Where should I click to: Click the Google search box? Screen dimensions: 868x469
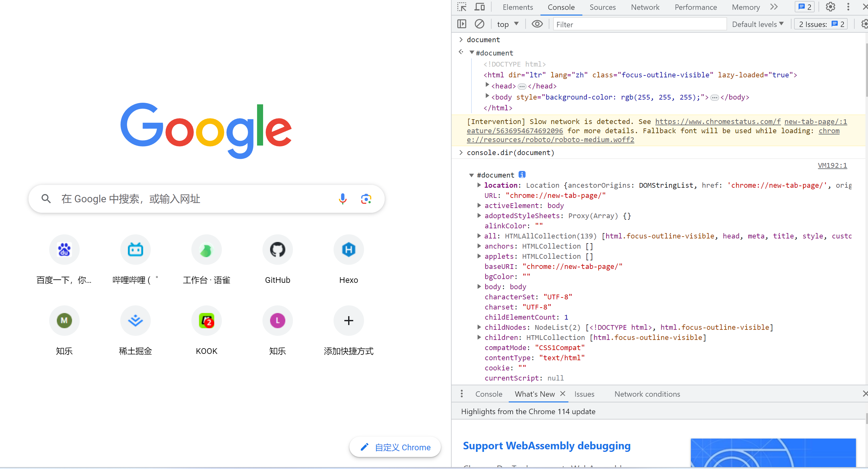[207, 199]
